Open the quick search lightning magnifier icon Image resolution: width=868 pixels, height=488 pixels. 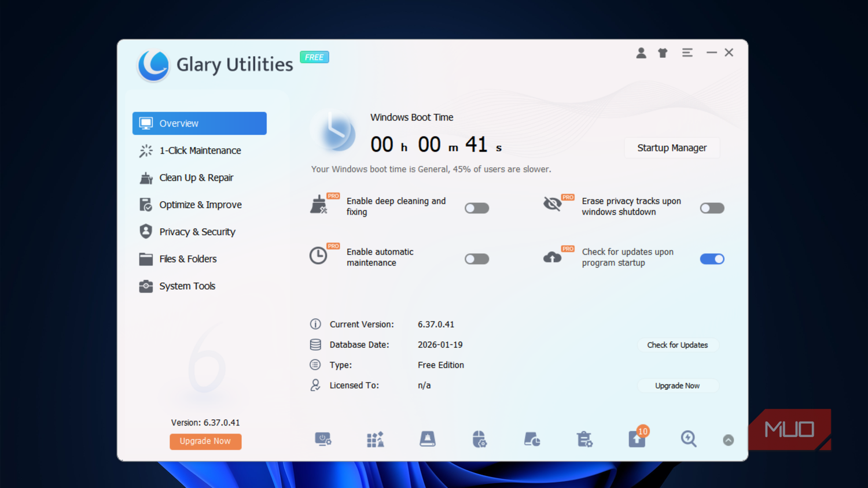pos(689,439)
